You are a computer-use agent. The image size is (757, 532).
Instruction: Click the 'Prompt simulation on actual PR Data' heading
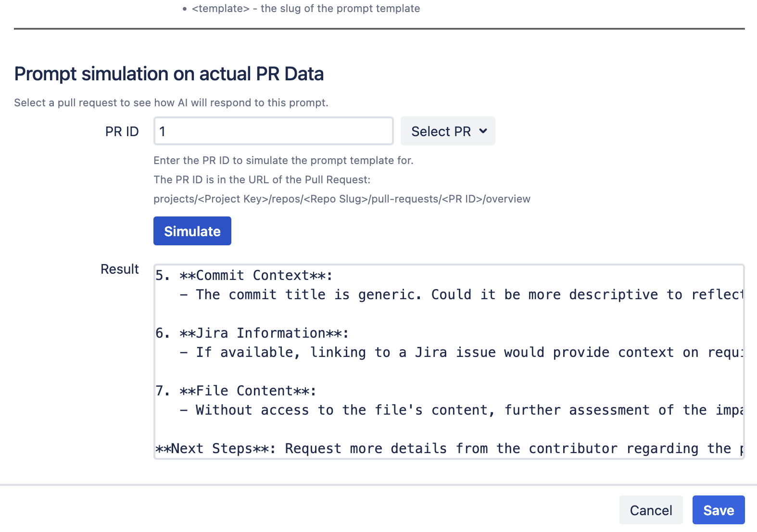coord(169,74)
